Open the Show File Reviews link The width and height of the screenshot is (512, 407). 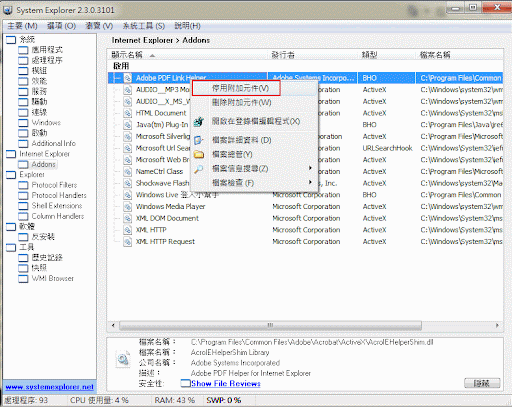coord(226,383)
